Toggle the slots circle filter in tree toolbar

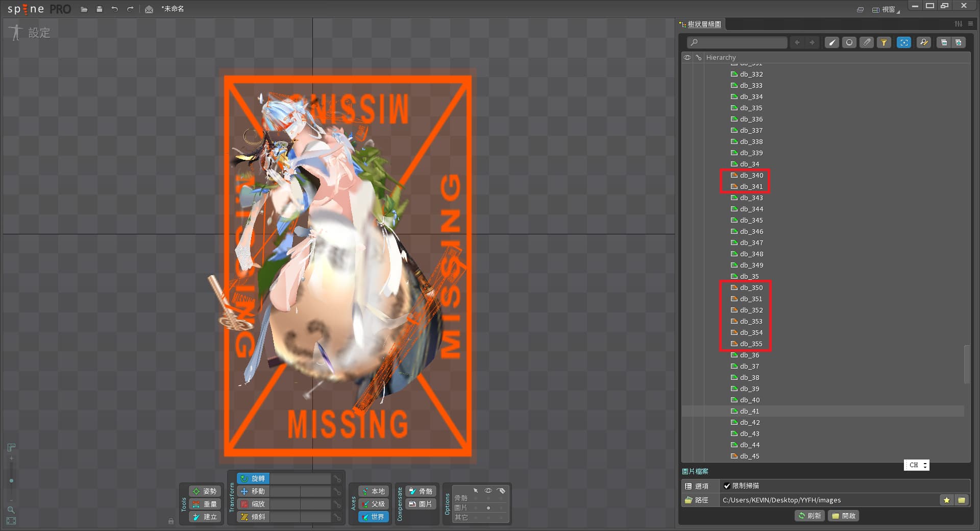coord(849,42)
